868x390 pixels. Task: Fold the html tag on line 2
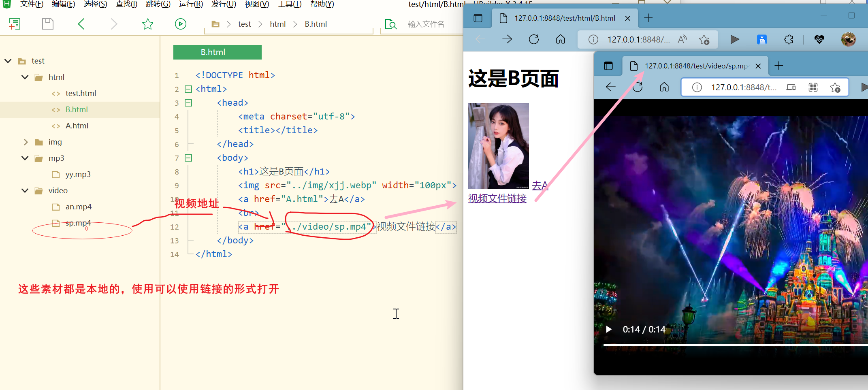click(188, 89)
